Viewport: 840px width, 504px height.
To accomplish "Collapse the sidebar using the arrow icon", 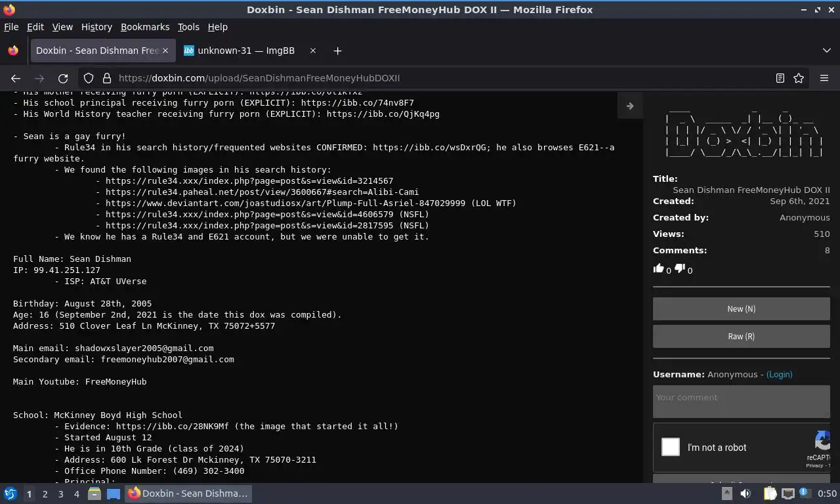I will [630, 106].
